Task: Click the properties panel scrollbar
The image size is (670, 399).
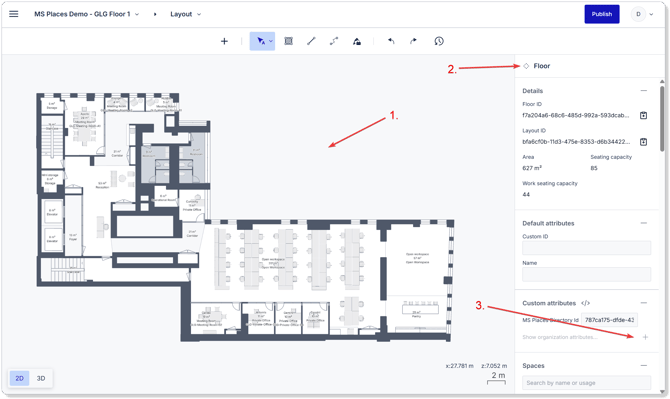Action: tap(662, 118)
